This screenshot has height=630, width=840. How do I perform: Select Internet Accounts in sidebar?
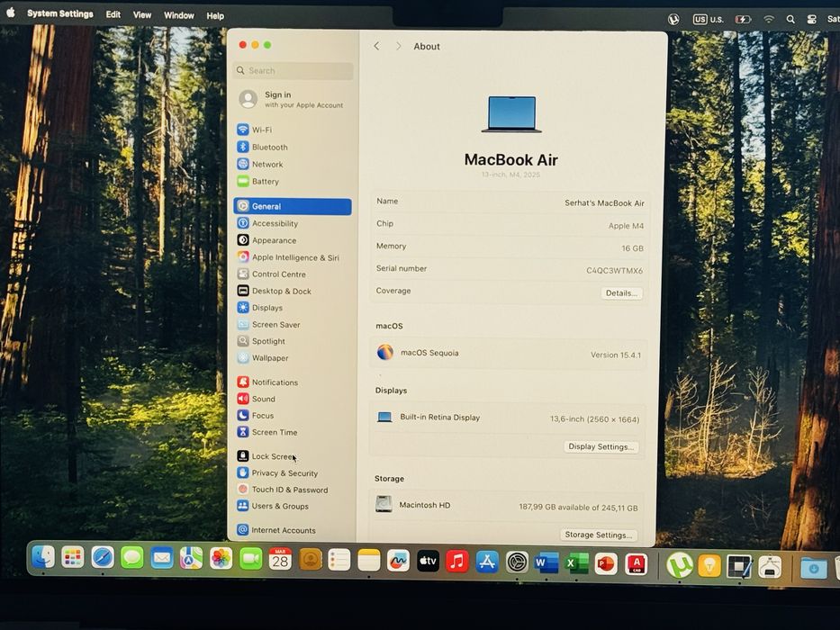284,530
